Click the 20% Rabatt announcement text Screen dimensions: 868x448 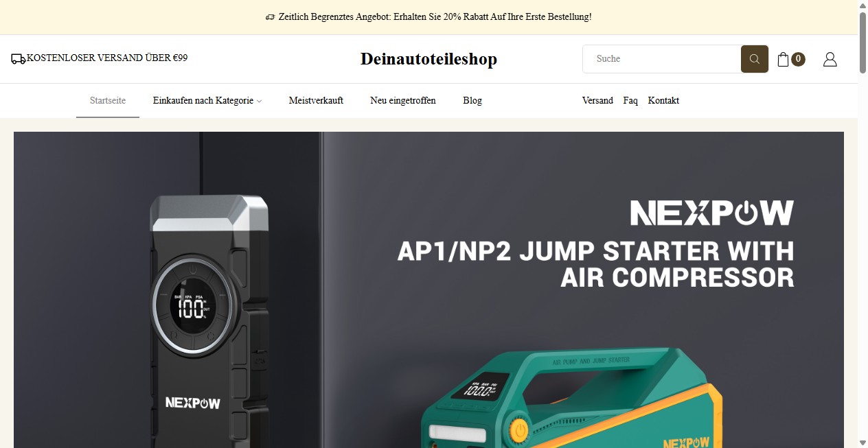point(429,16)
